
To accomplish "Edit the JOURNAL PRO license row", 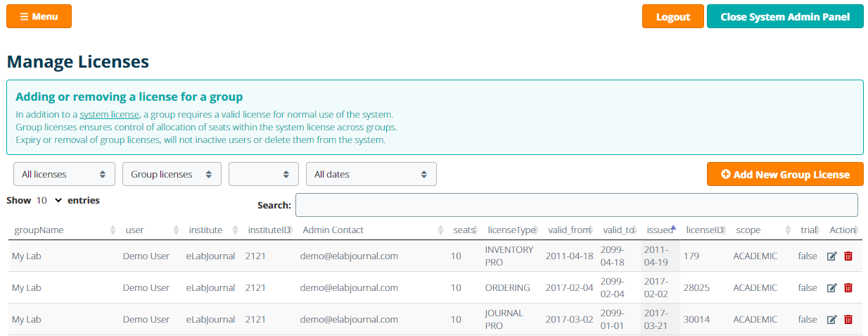I will [832, 320].
